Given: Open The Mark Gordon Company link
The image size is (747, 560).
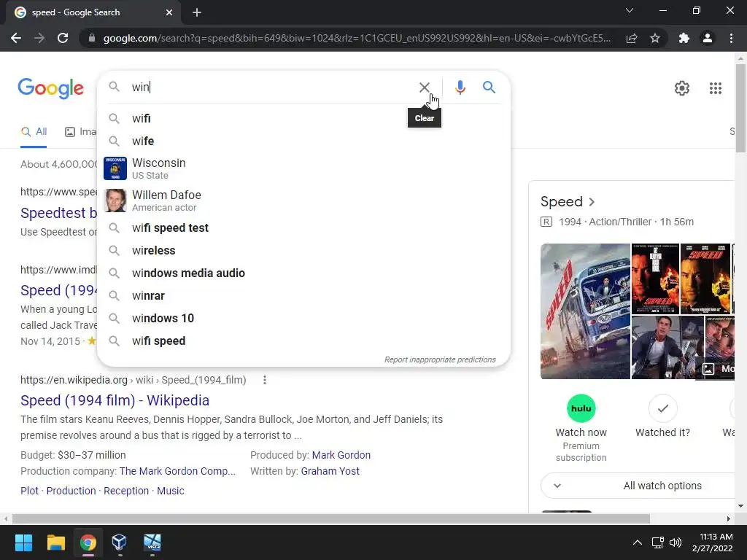Looking at the screenshot, I should point(177,471).
